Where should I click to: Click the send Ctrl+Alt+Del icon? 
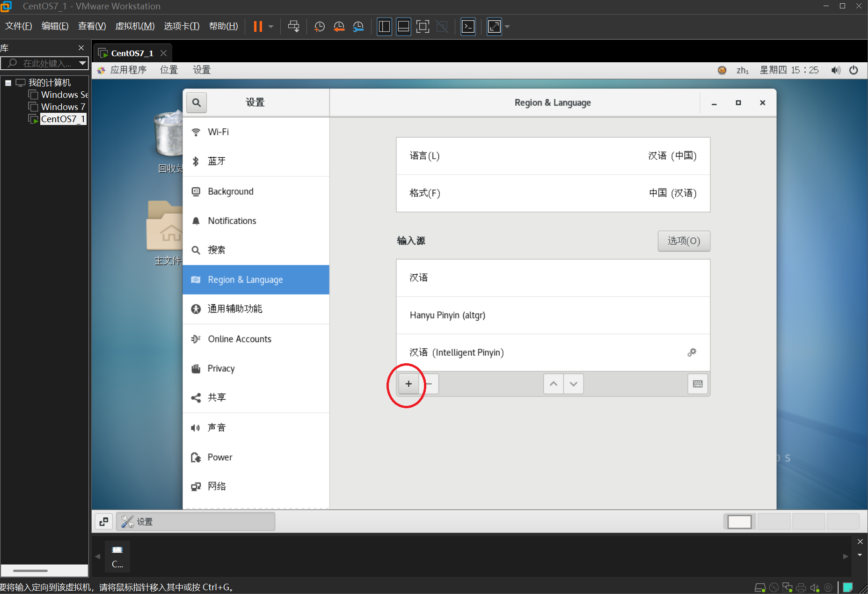[x=293, y=26]
